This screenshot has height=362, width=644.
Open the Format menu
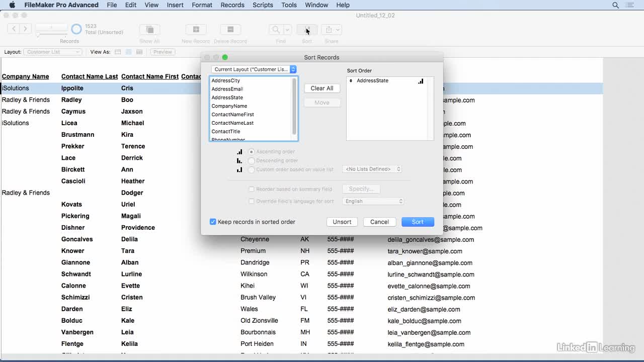202,5
